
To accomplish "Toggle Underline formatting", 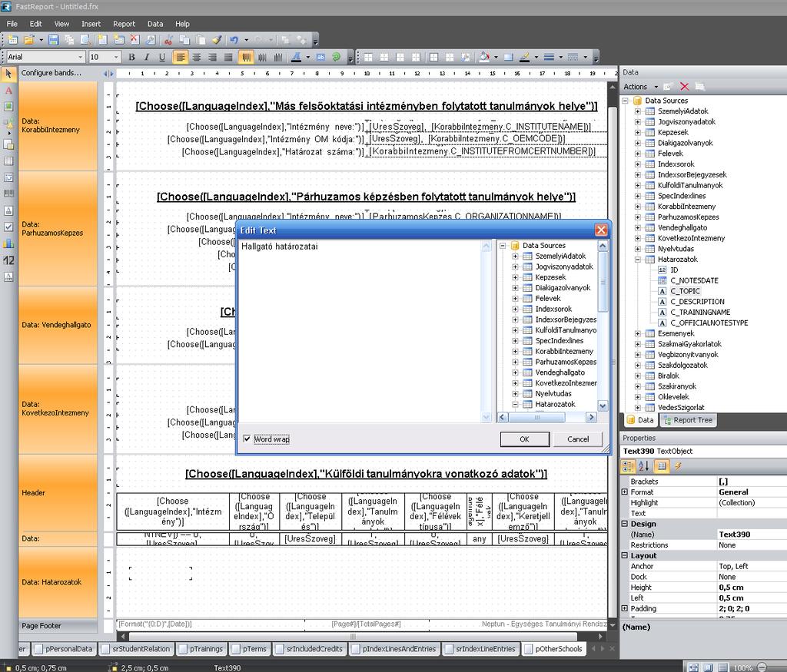I will click(x=161, y=57).
